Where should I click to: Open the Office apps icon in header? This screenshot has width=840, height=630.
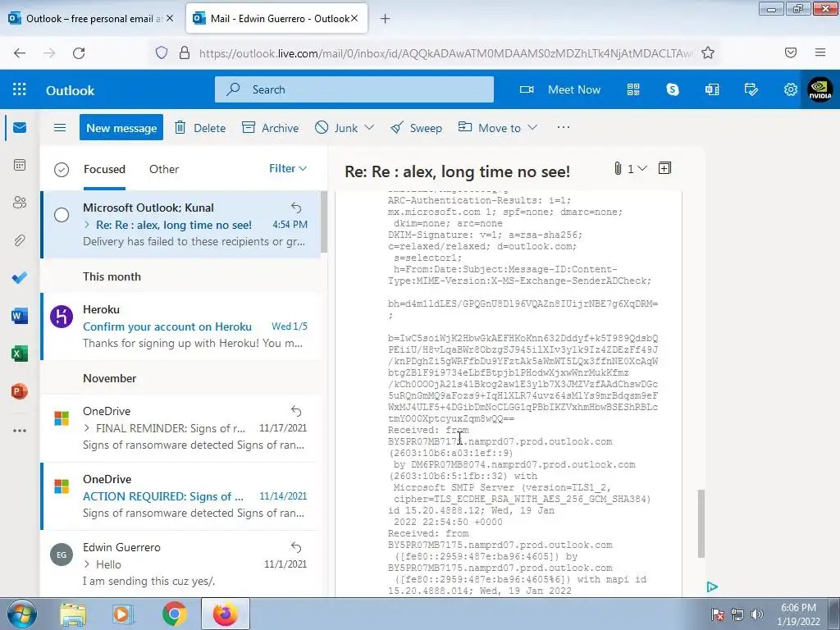(x=712, y=90)
